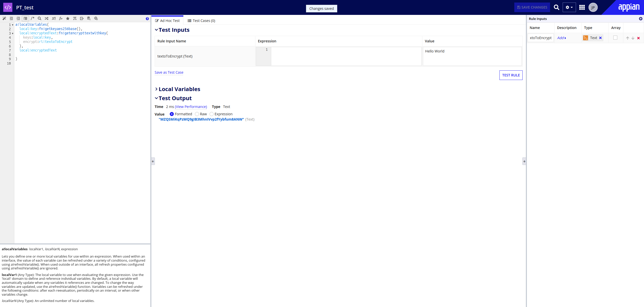Switch to the Test Cases (0) tab
The image size is (644, 307).
pos(201,21)
